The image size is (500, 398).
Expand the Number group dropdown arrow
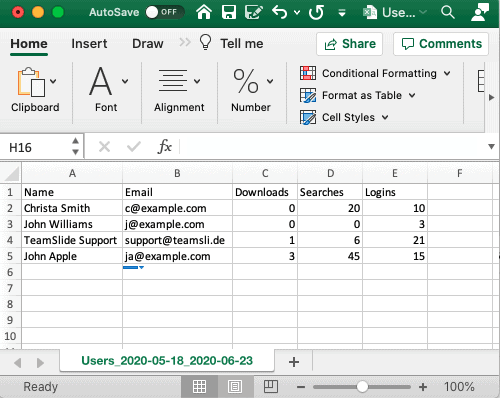point(270,81)
